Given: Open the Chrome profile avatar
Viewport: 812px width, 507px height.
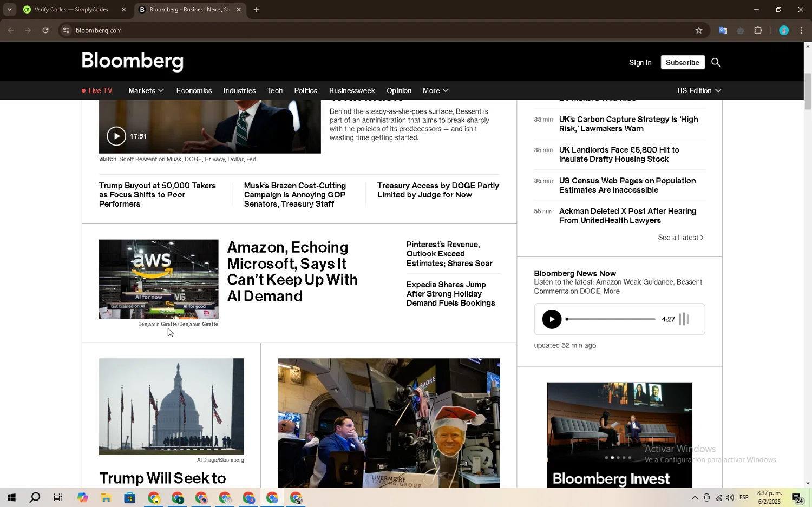Looking at the screenshot, I should pyautogui.click(x=784, y=30).
